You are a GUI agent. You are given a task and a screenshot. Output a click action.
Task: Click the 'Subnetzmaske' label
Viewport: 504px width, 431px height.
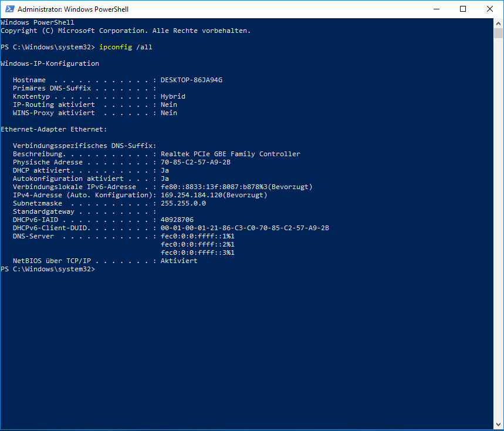pos(38,203)
